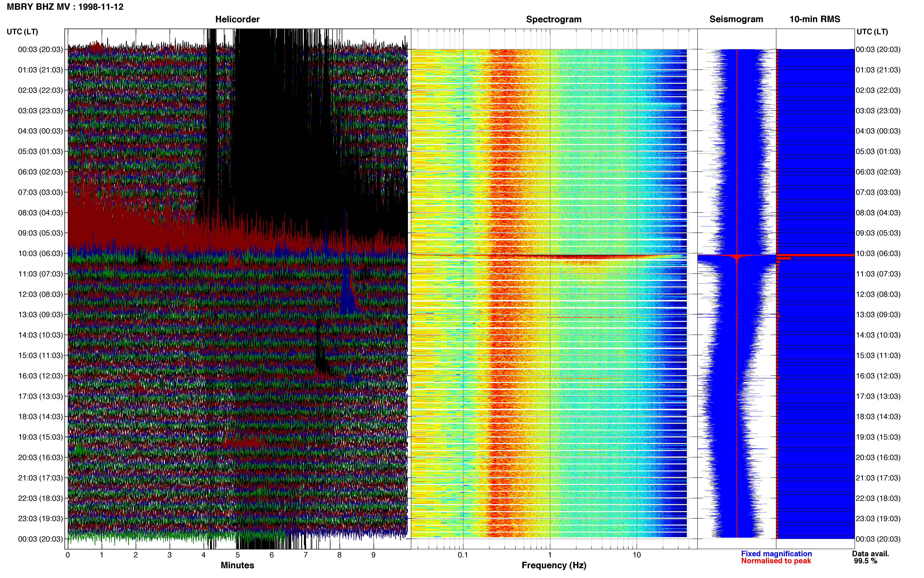
Task: Click left time label 08:03 (04:03)
Action: tap(41, 212)
